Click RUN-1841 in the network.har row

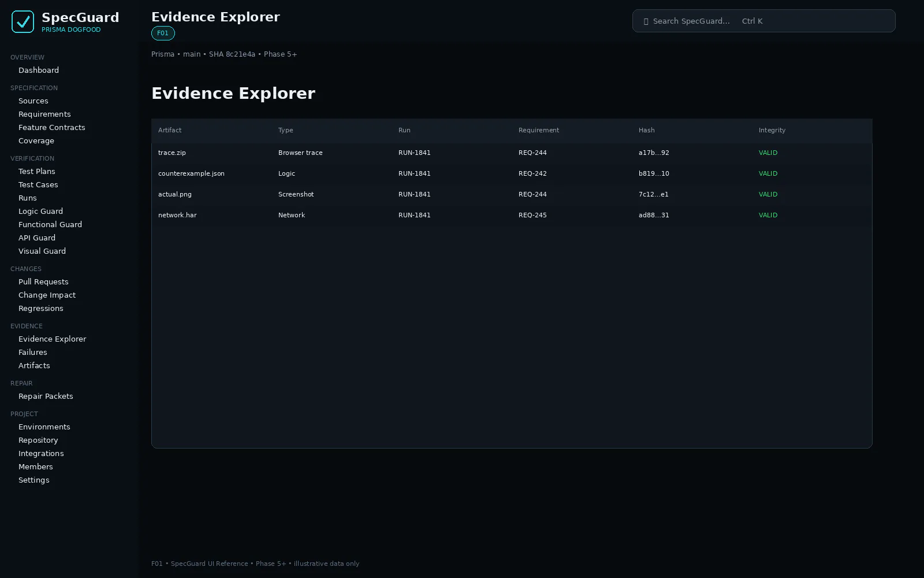pyautogui.click(x=415, y=215)
